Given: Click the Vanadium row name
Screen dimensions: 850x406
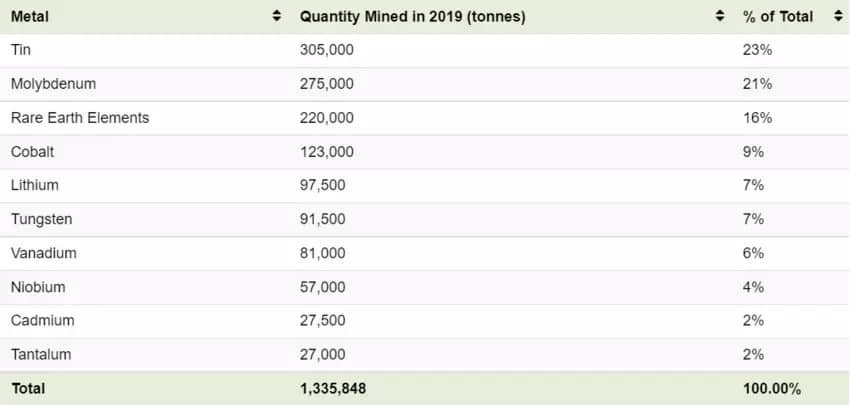Looking at the screenshot, I should 43,253.
